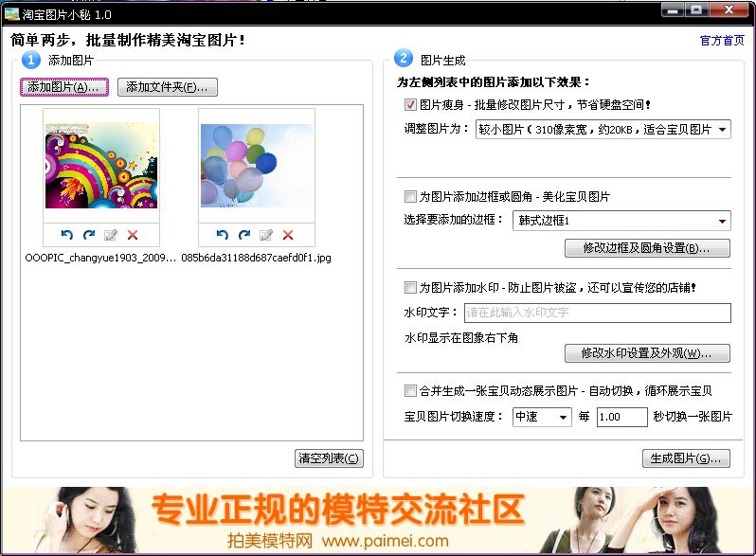Image resolution: width=756 pixels, height=556 pixels.
Task: Enable the 为图片添加水印 watermark checkbox
Action: 410,287
